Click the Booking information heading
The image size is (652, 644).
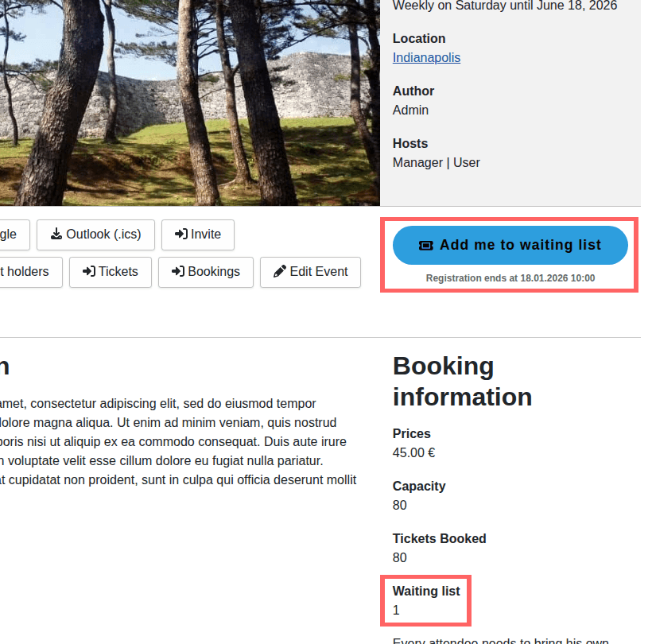(462, 381)
